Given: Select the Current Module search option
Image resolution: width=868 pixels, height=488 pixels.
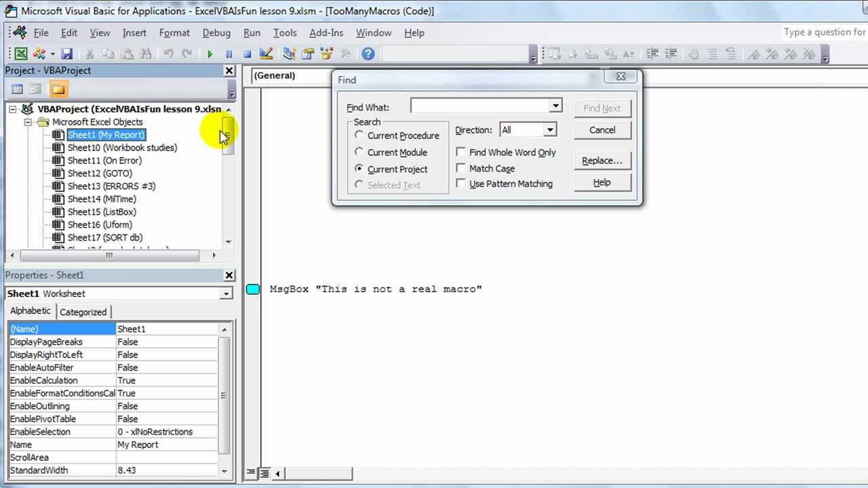Looking at the screenshot, I should tap(359, 152).
